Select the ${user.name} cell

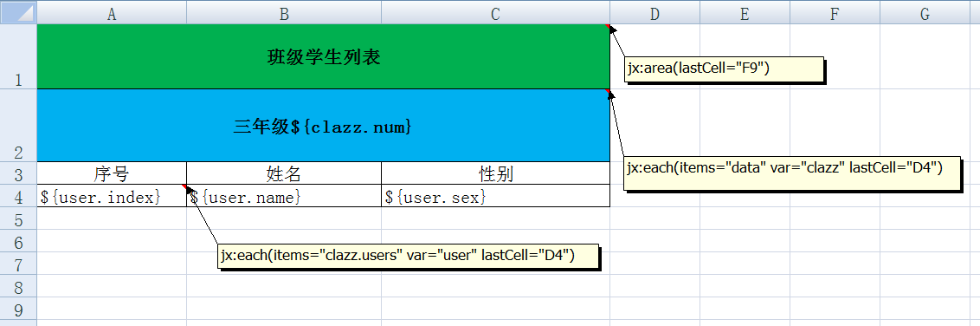coord(284,196)
